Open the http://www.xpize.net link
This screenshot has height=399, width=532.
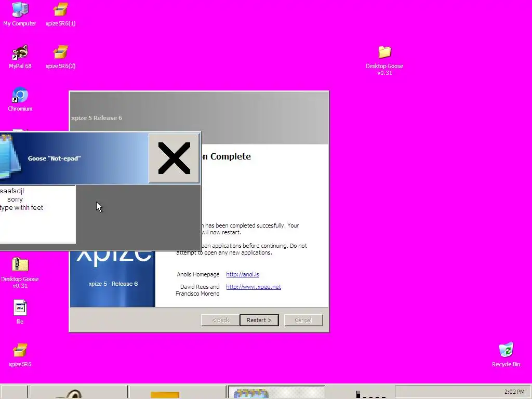254,287
